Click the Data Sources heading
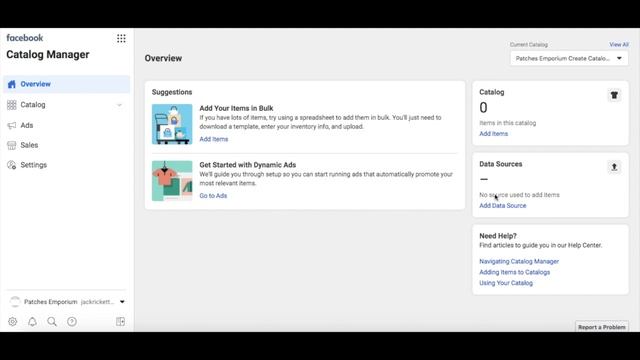 (x=501, y=164)
